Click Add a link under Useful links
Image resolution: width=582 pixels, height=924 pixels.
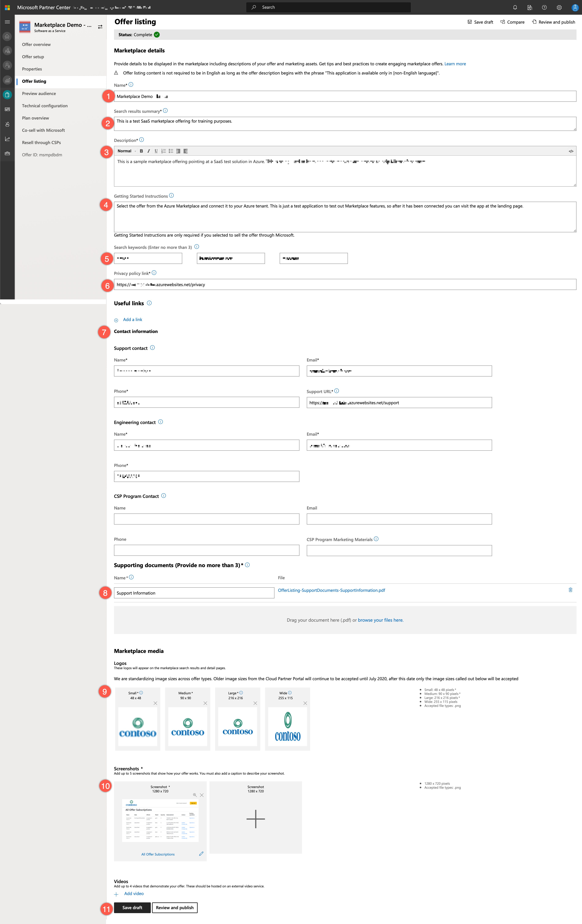click(132, 320)
